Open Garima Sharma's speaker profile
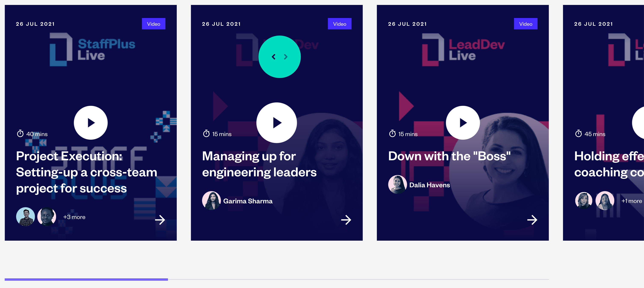 [248, 201]
